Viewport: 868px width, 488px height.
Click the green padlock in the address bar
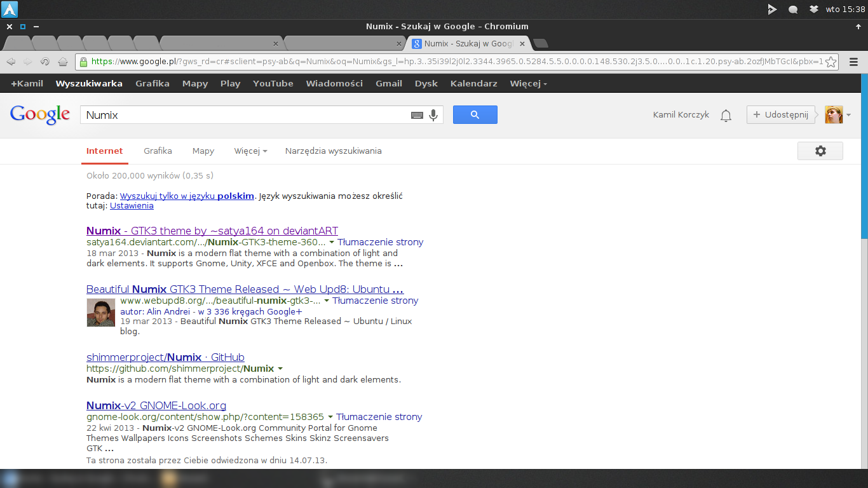coord(83,62)
